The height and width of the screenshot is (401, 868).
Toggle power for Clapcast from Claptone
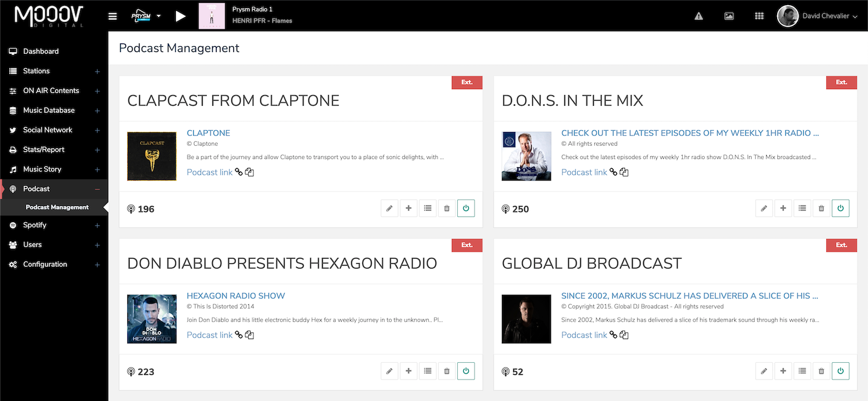coord(466,208)
